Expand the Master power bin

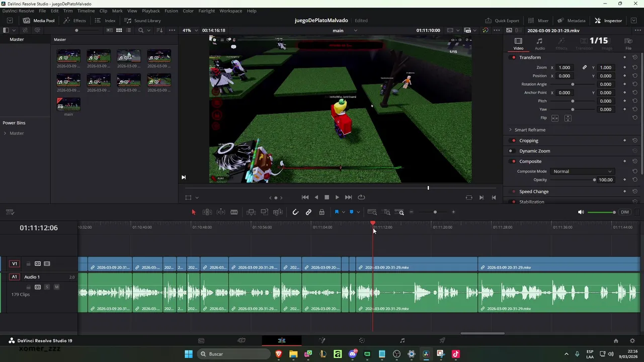(5, 133)
